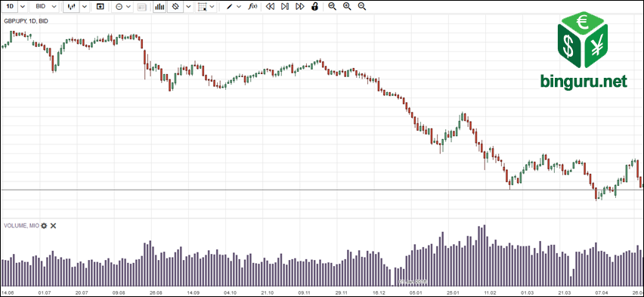
Task: Click the 05.01 date label
Action: click(x=416, y=292)
